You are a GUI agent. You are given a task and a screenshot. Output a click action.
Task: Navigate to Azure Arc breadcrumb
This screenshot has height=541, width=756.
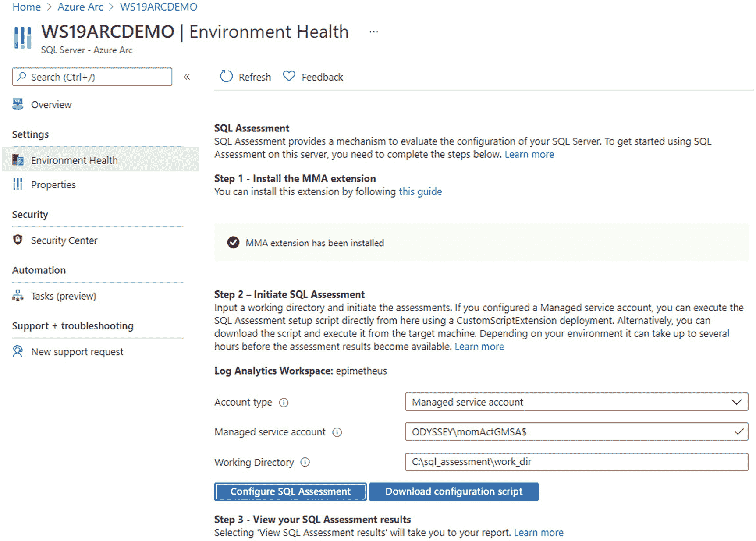click(x=80, y=7)
